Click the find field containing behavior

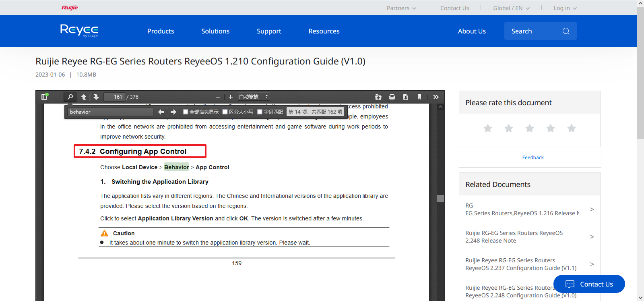coord(110,112)
